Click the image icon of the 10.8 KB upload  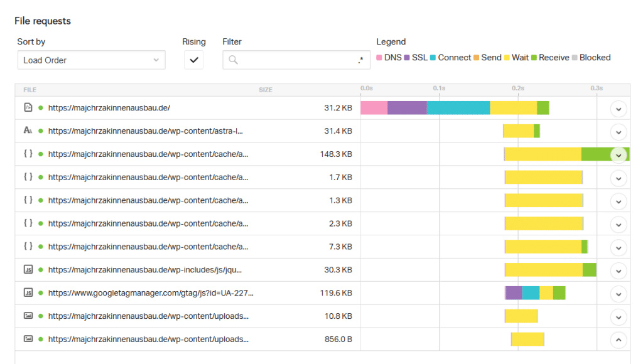(28, 316)
